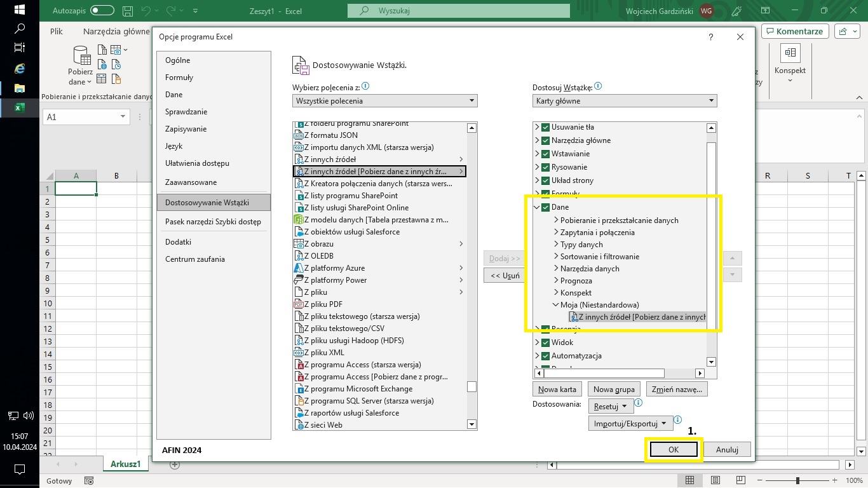Open the Centrum zaufania category

click(214, 259)
